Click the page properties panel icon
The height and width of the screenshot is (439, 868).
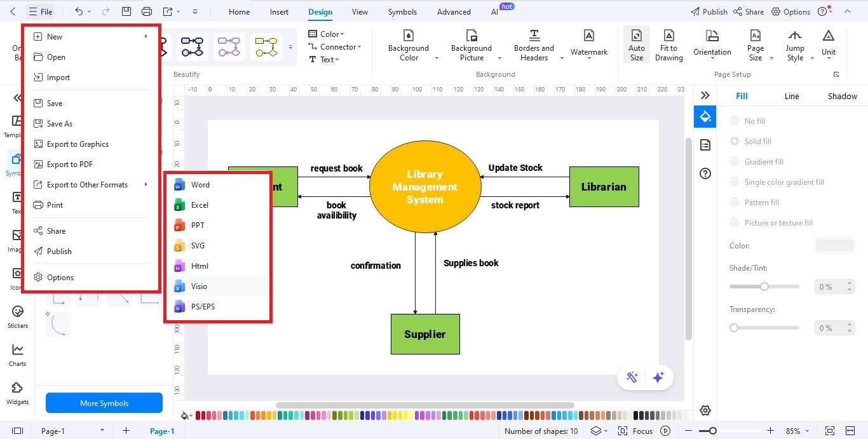tap(705, 145)
